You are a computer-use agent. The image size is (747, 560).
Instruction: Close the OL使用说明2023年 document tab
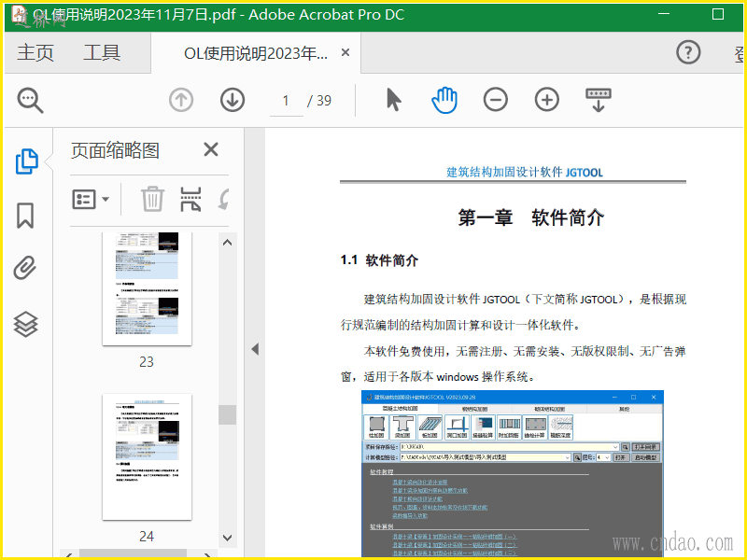tap(345, 52)
